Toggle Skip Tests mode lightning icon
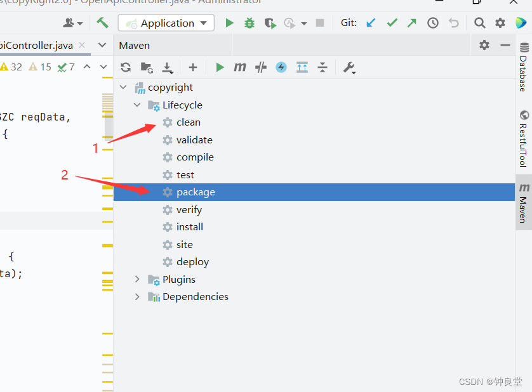 (x=281, y=67)
